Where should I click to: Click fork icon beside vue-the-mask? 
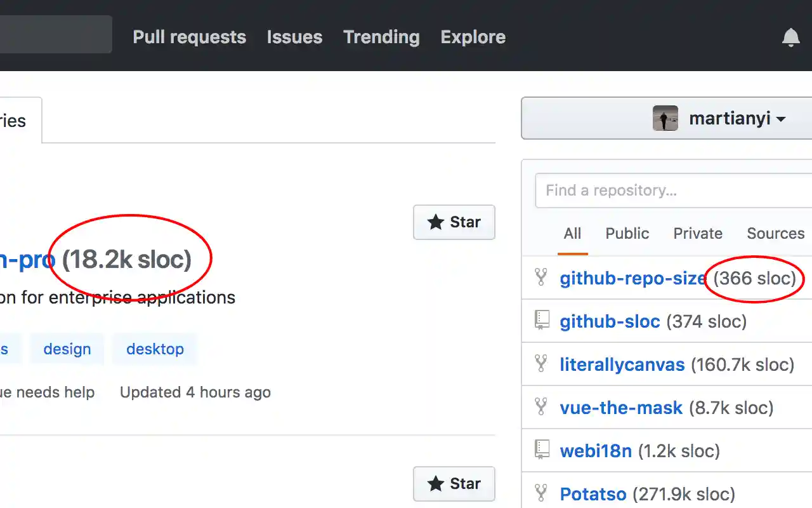541,407
